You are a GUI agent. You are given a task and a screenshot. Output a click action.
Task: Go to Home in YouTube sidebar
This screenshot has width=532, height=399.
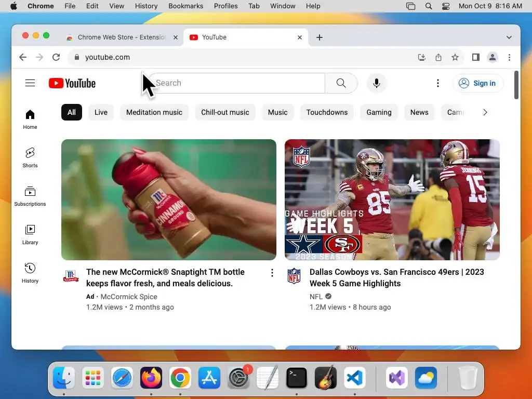coord(30,119)
